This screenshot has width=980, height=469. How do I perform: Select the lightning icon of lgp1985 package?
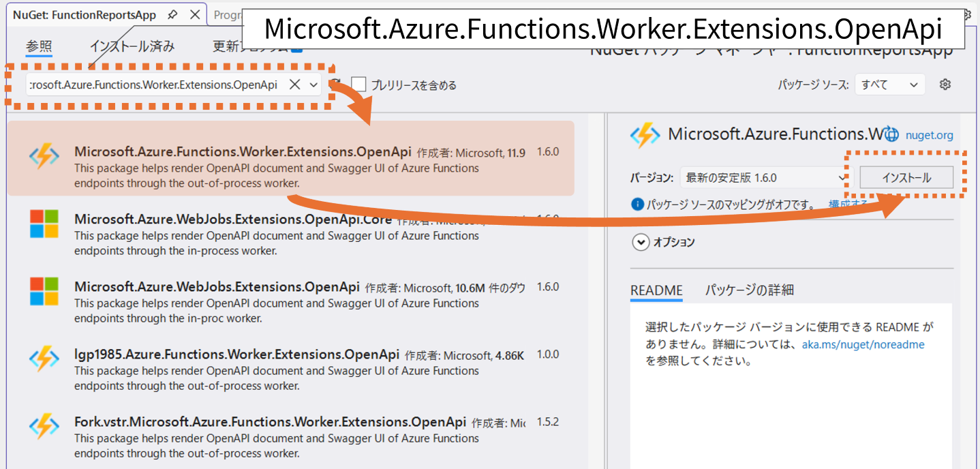click(44, 359)
